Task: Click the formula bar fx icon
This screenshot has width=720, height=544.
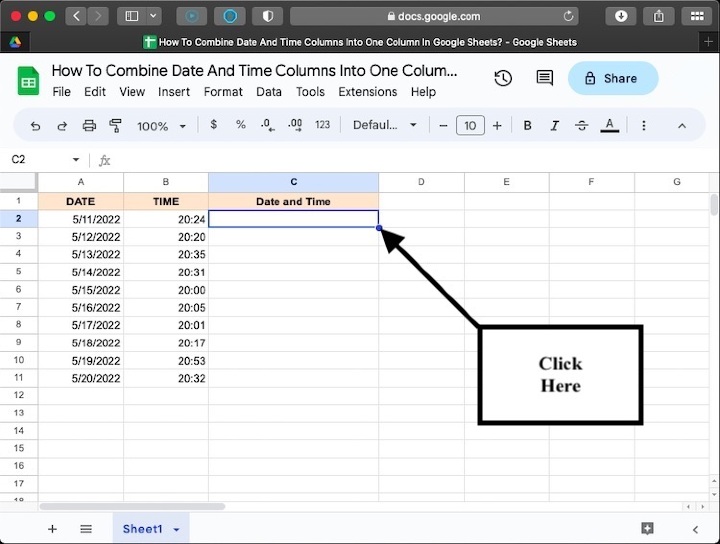Action: (105, 160)
